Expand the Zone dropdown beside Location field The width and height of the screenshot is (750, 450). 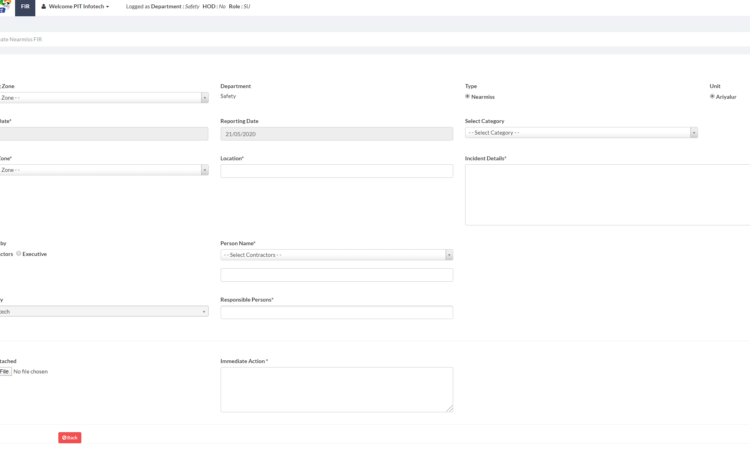[102, 170]
